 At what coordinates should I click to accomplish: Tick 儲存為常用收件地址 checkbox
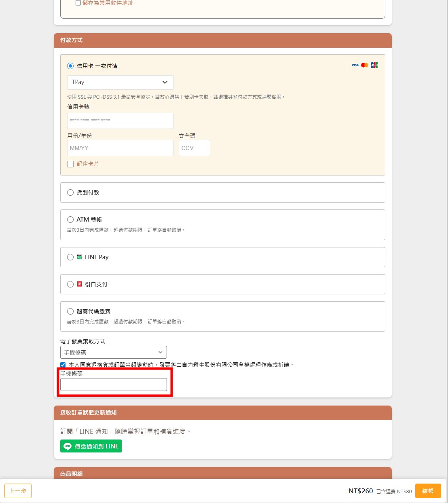[x=78, y=3]
